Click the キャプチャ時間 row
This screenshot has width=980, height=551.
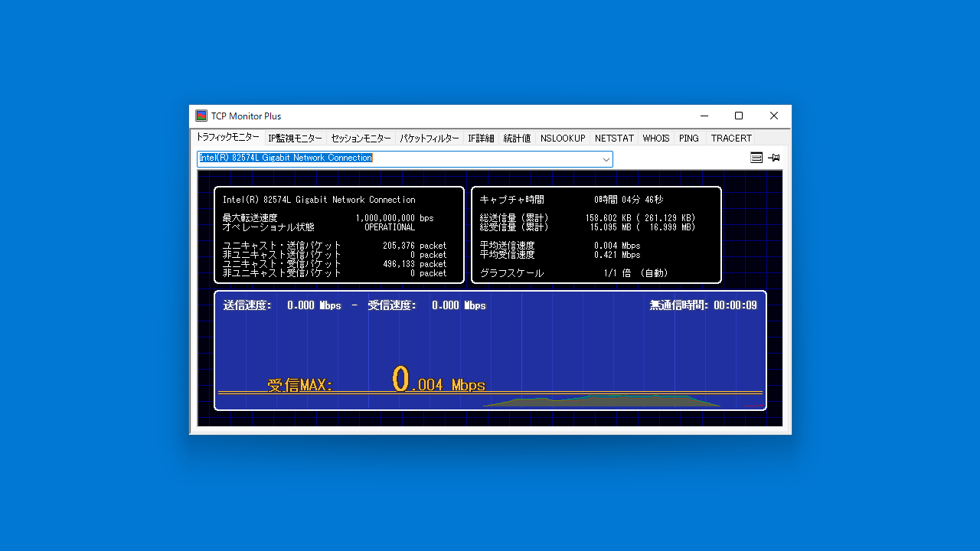coord(571,200)
